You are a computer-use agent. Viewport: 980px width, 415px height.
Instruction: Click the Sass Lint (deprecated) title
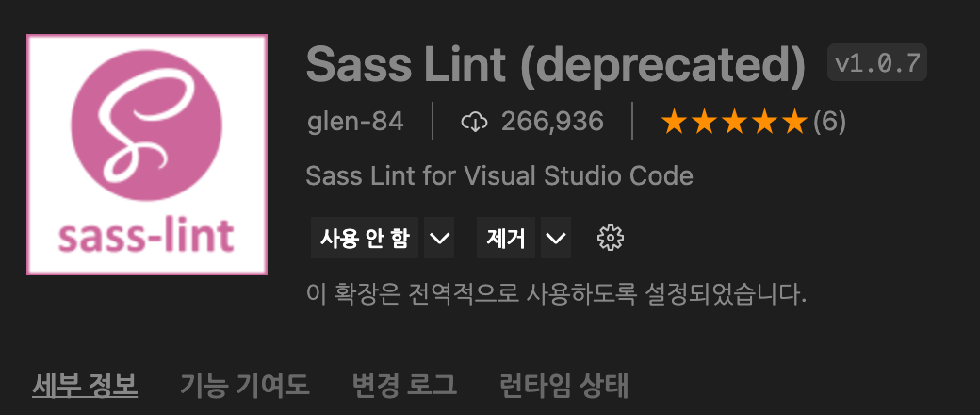pyautogui.click(x=556, y=65)
